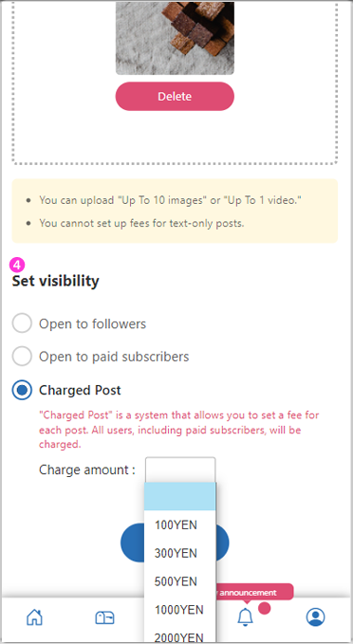This screenshot has width=353, height=644.
Task: Pick 1000YEN from the charge list
Action: point(180,610)
